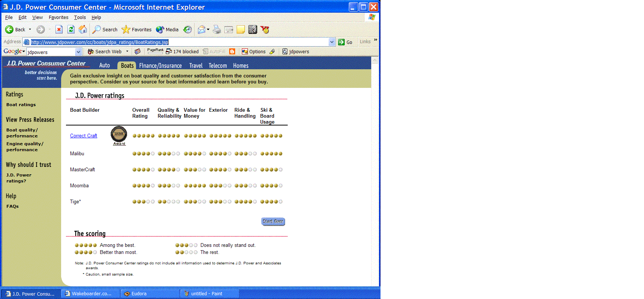Click the J.D. Power Consumer Center logo
The image size is (644, 299).
click(x=46, y=63)
